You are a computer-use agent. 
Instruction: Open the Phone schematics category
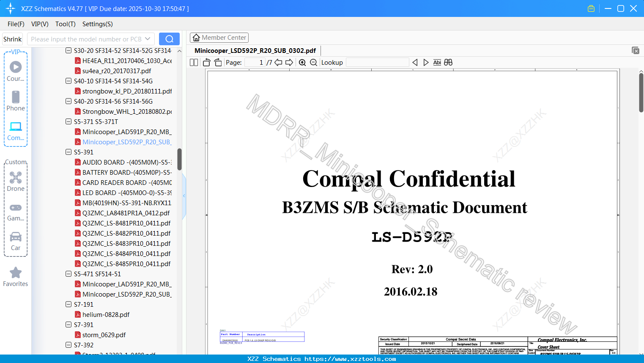pyautogui.click(x=16, y=102)
